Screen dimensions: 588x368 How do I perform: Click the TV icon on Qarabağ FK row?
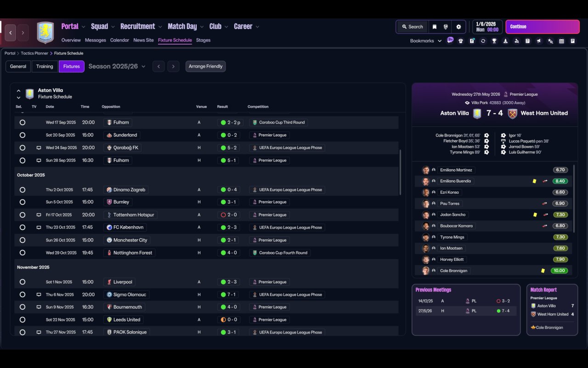click(x=39, y=148)
